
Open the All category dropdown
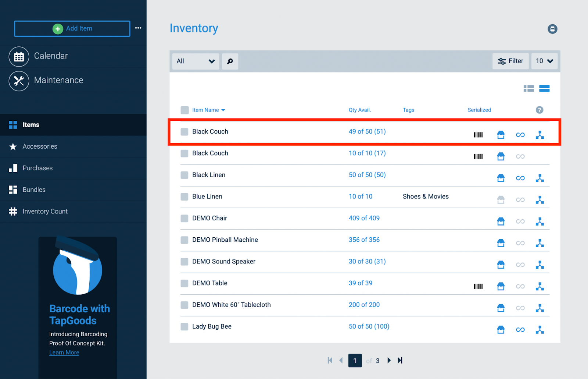coord(195,61)
